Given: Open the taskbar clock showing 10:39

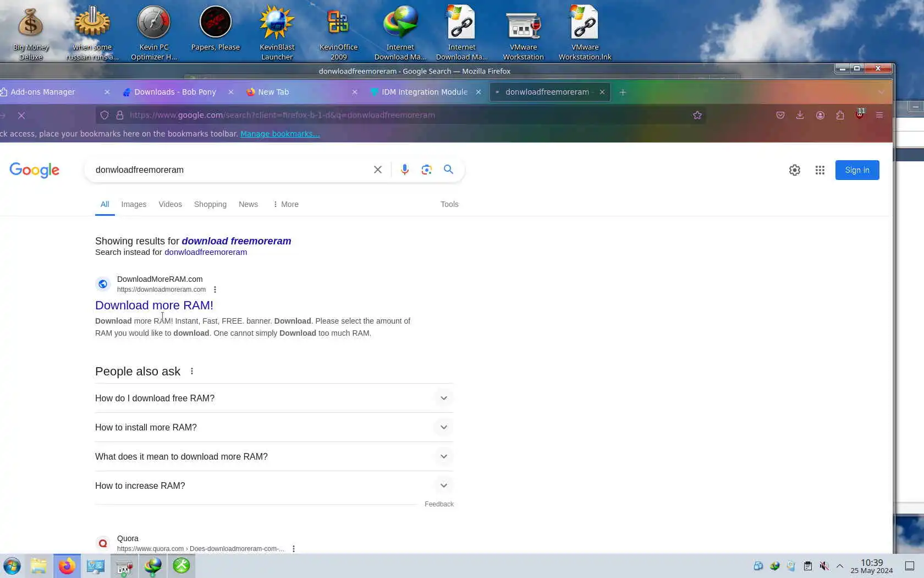Looking at the screenshot, I should tap(872, 566).
